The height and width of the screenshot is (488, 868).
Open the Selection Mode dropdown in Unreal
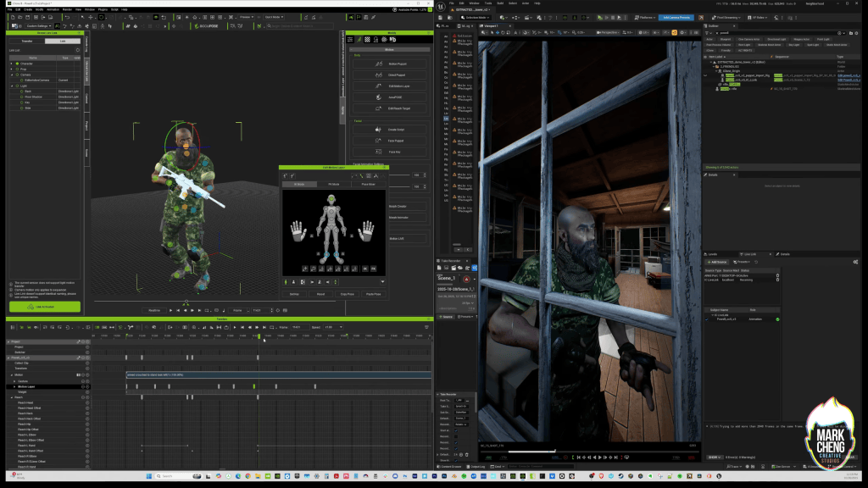pos(476,18)
